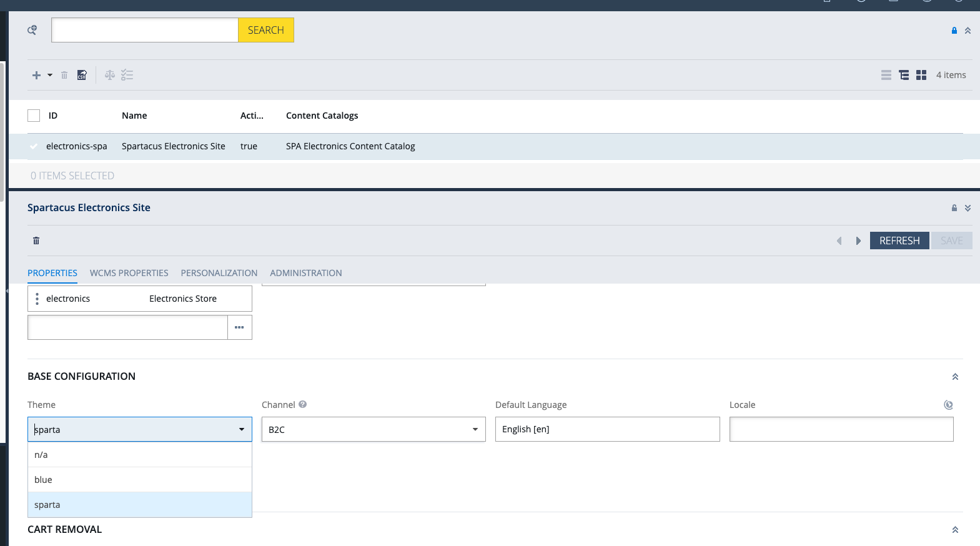980x546 pixels.
Task: Focus the Locale input field
Action: 841,429
